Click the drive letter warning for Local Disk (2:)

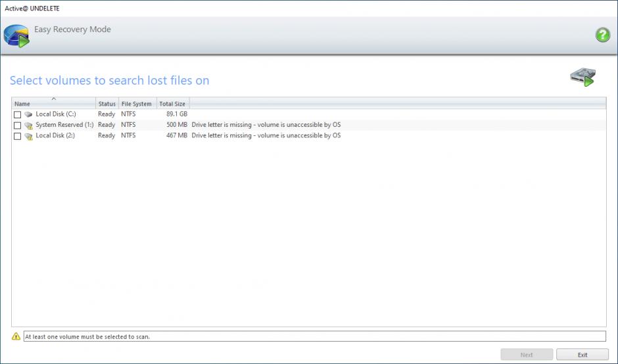tap(266, 135)
